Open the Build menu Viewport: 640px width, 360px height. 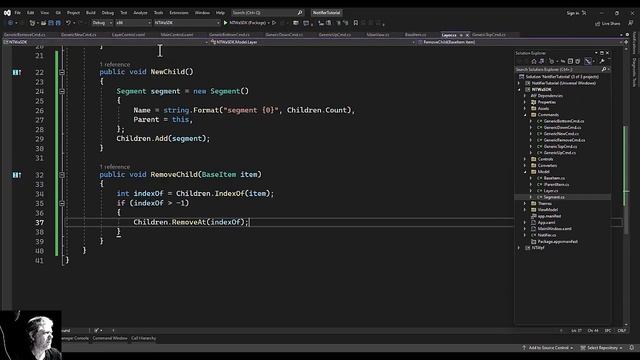point(91,13)
